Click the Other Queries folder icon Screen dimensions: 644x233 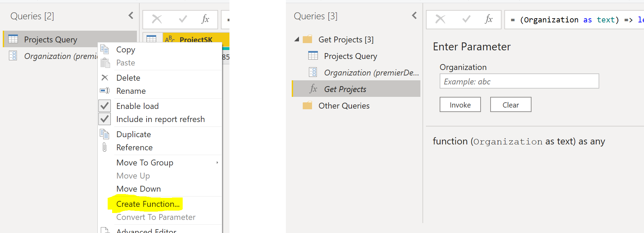click(x=307, y=105)
